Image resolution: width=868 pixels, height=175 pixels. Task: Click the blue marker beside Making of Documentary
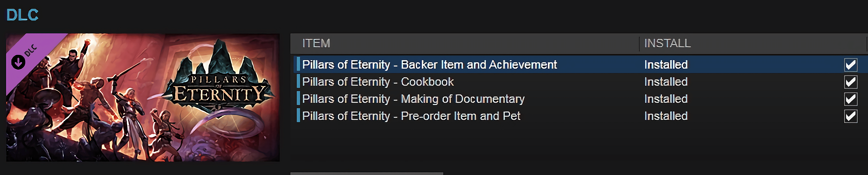[x=298, y=99]
